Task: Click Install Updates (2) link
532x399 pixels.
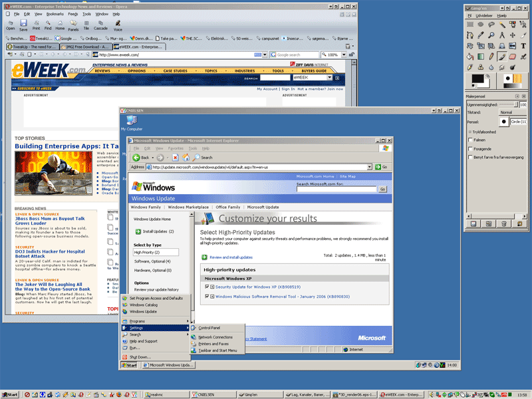Action: (x=158, y=231)
